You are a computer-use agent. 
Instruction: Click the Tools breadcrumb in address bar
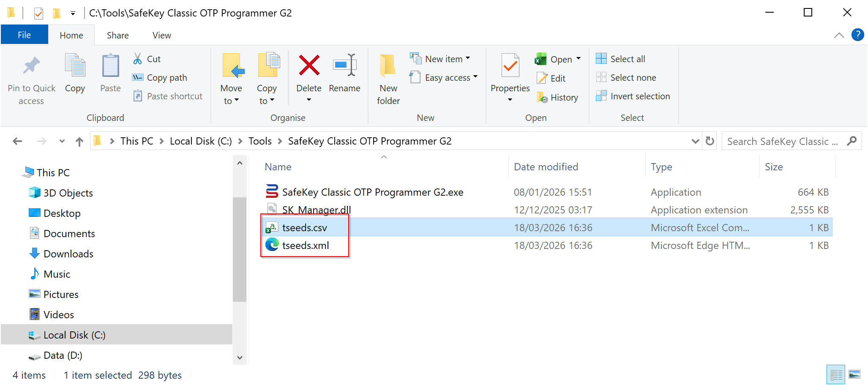[x=259, y=141]
